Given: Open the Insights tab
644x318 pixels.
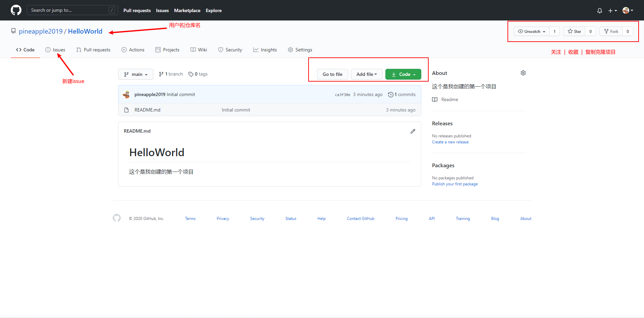Looking at the screenshot, I should click(265, 50).
